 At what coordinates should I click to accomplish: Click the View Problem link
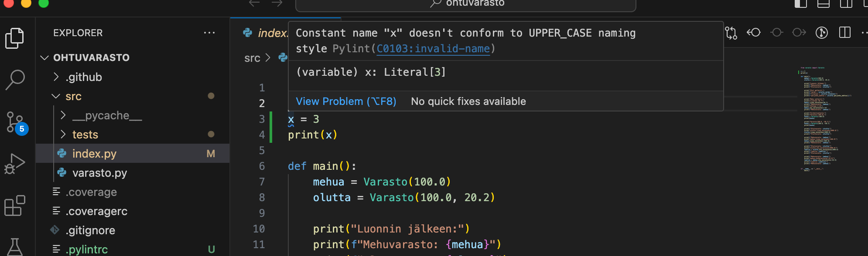pyautogui.click(x=346, y=101)
